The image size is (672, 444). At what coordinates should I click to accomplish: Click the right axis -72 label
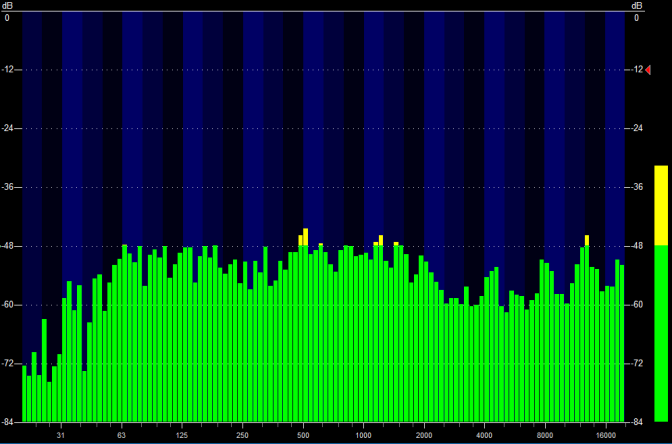click(637, 363)
